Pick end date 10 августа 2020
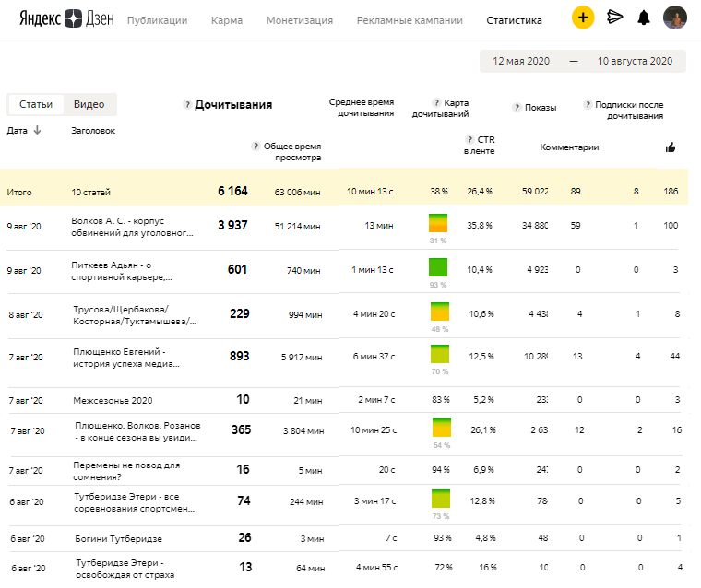701x588 pixels. 635,61
